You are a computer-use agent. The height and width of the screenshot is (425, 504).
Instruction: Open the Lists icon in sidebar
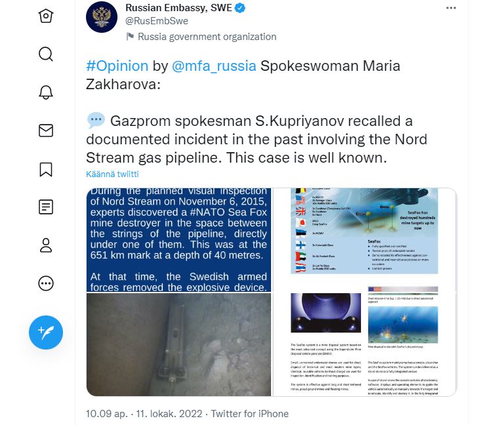click(46, 207)
